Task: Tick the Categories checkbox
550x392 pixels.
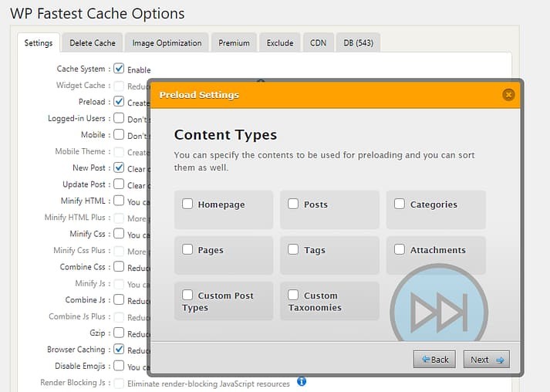Action: tap(400, 204)
